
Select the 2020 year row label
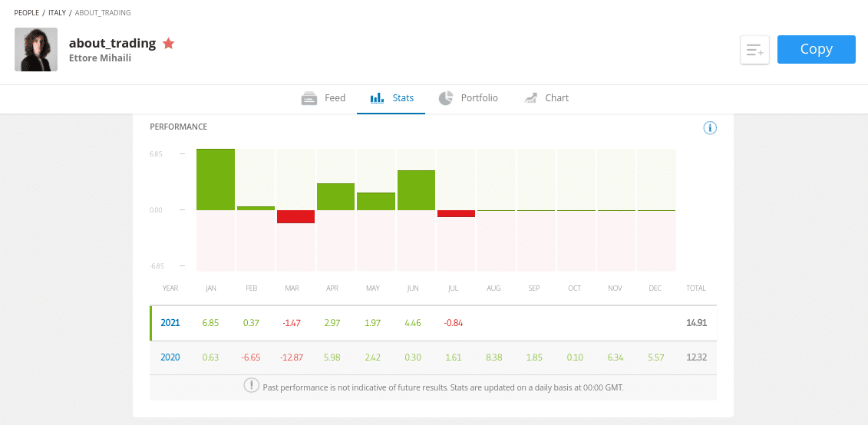coord(170,357)
